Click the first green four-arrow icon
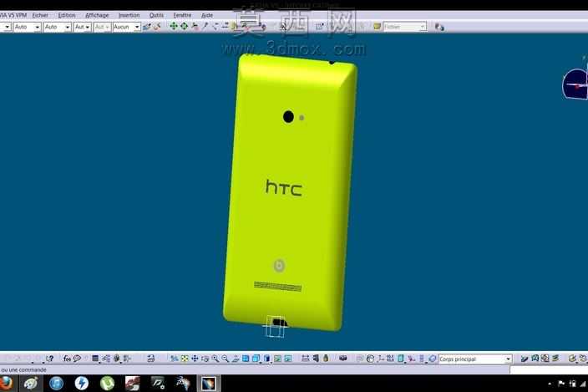The width and height of the screenshot is (588, 392). click(173, 26)
